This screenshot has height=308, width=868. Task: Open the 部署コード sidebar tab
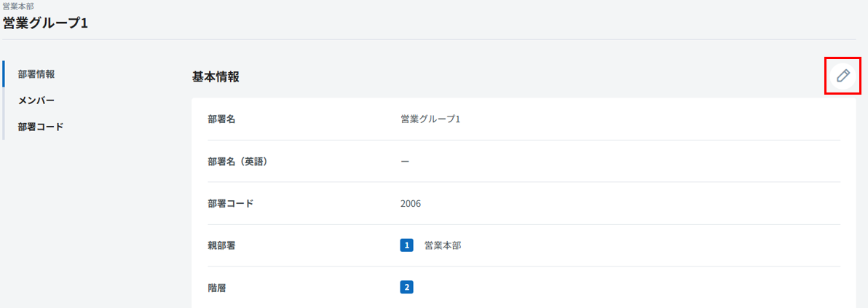[41, 127]
